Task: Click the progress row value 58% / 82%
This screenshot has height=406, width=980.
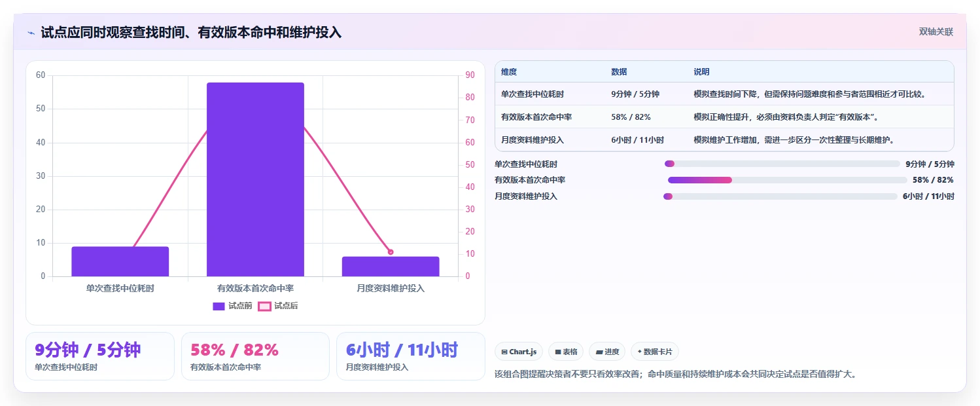Action: (x=933, y=180)
